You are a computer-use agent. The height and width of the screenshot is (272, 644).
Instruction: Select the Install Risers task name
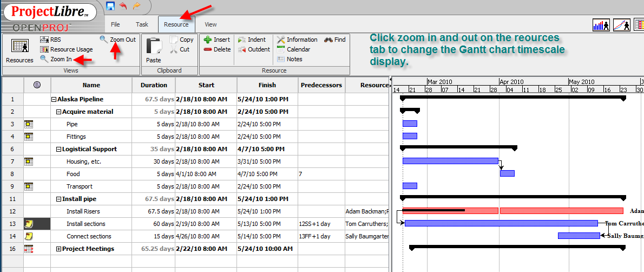(83, 211)
